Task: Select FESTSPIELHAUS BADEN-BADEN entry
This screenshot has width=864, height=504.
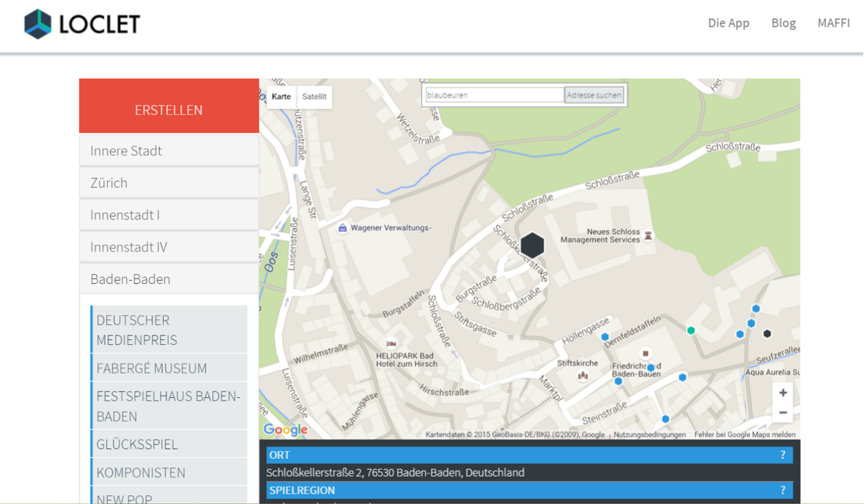Action: point(169,406)
